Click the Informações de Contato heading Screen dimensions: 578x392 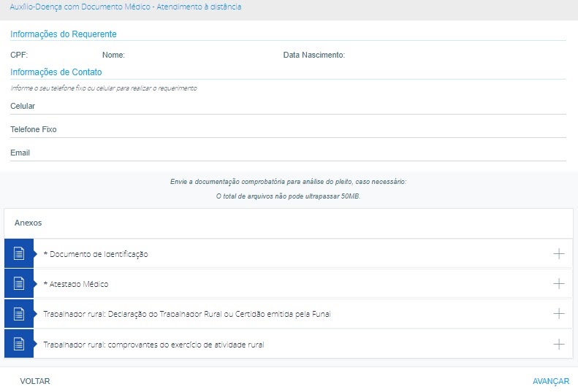[56, 72]
